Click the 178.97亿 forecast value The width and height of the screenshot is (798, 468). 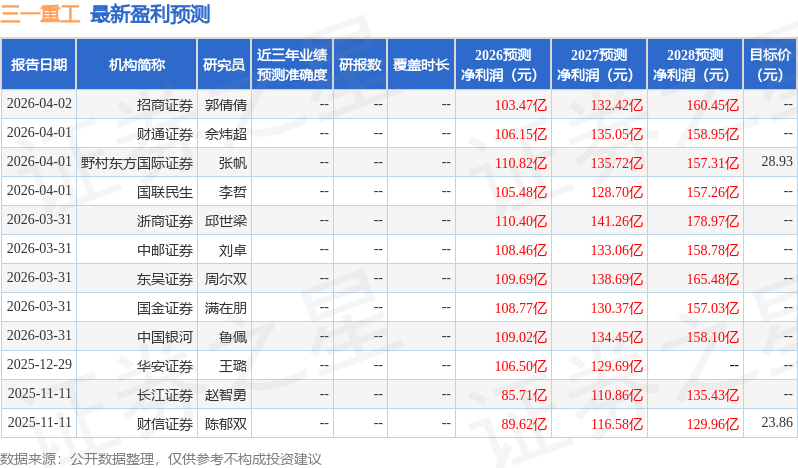[x=712, y=220]
